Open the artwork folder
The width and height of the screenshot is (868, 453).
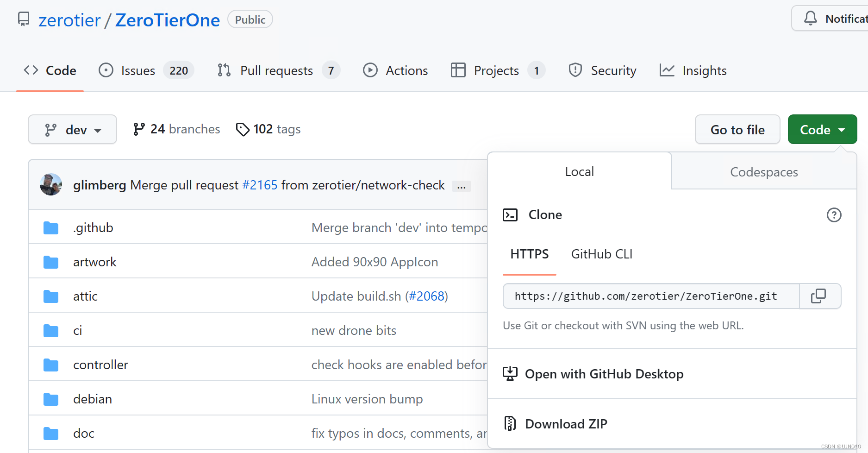click(x=95, y=262)
